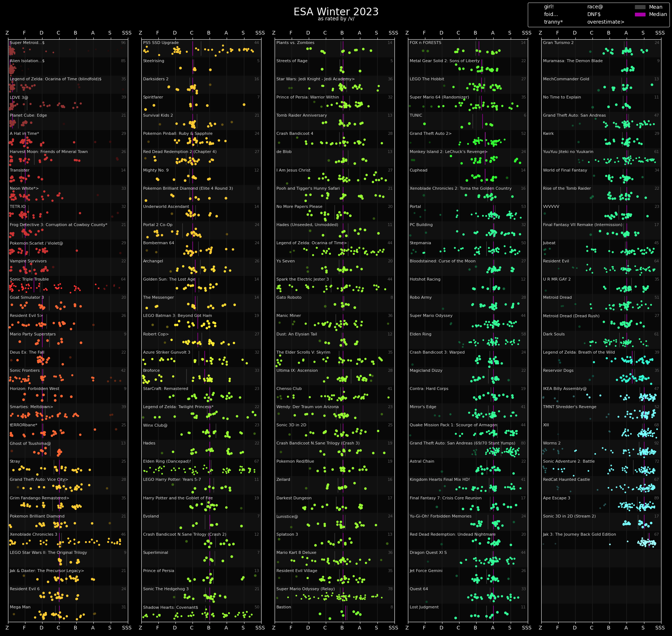Viewport: 672px width, 636px height.
Task: Click the 'Worms 2' row label
Action: (x=552, y=443)
